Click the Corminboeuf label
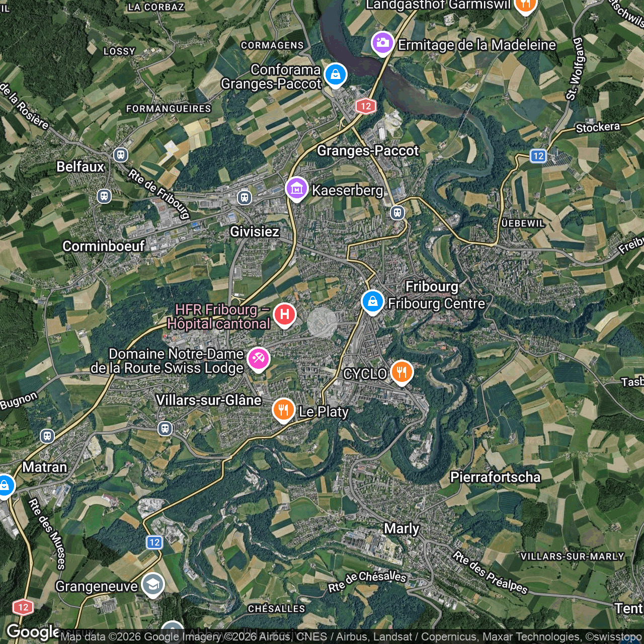 [104, 246]
